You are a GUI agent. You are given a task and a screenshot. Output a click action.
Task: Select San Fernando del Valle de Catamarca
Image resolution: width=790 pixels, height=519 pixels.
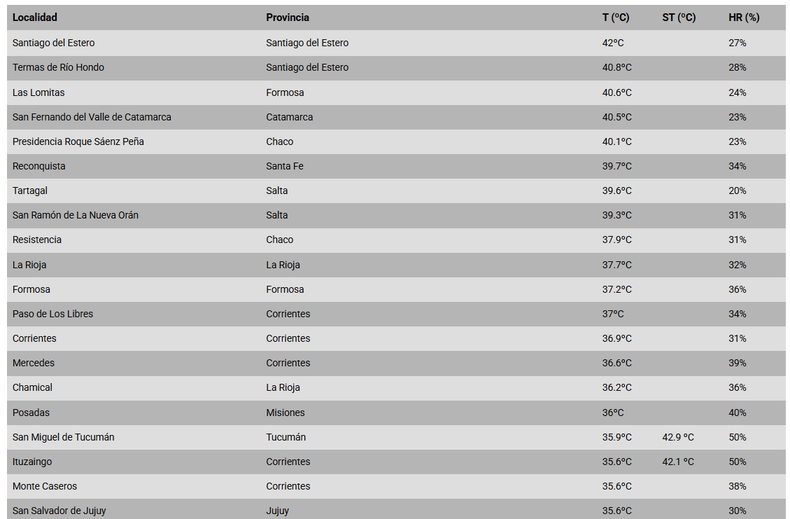coord(92,117)
